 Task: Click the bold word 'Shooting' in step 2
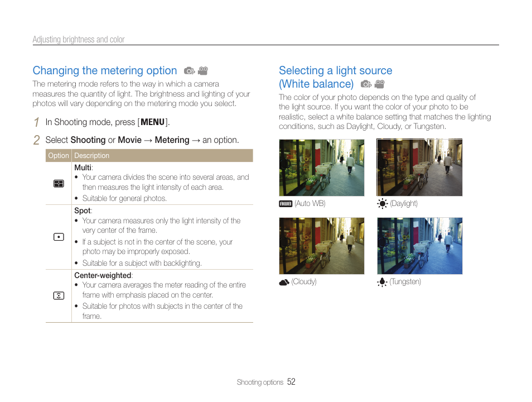pyautogui.click(x=88, y=140)
